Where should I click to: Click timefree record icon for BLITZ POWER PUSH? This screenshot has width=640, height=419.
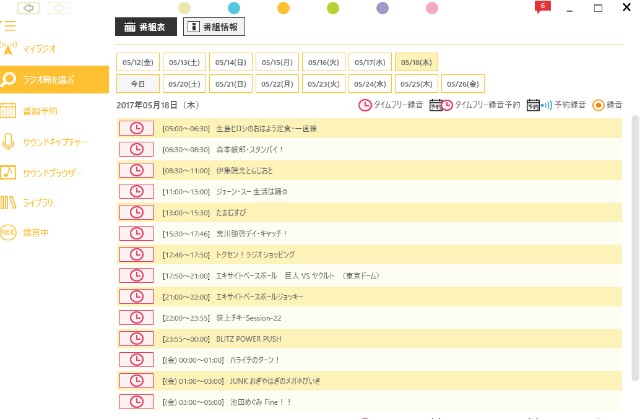pyautogui.click(x=136, y=339)
